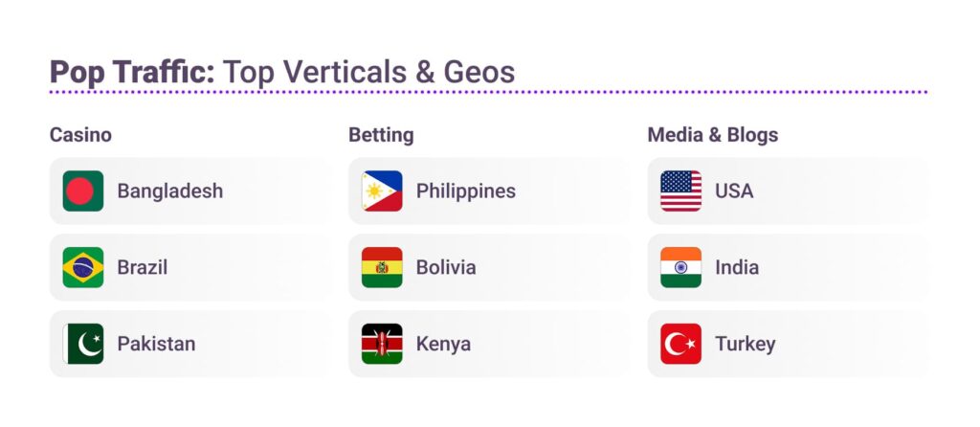The height and width of the screenshot is (427, 980).
Task: Click the Philippines flag icon
Action: pos(382,191)
